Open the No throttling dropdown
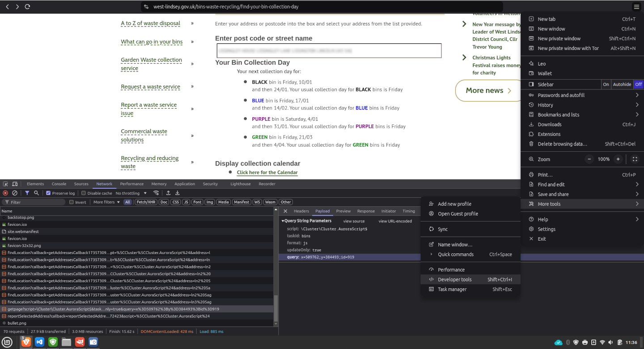The height and width of the screenshot is (349, 644). [131, 193]
